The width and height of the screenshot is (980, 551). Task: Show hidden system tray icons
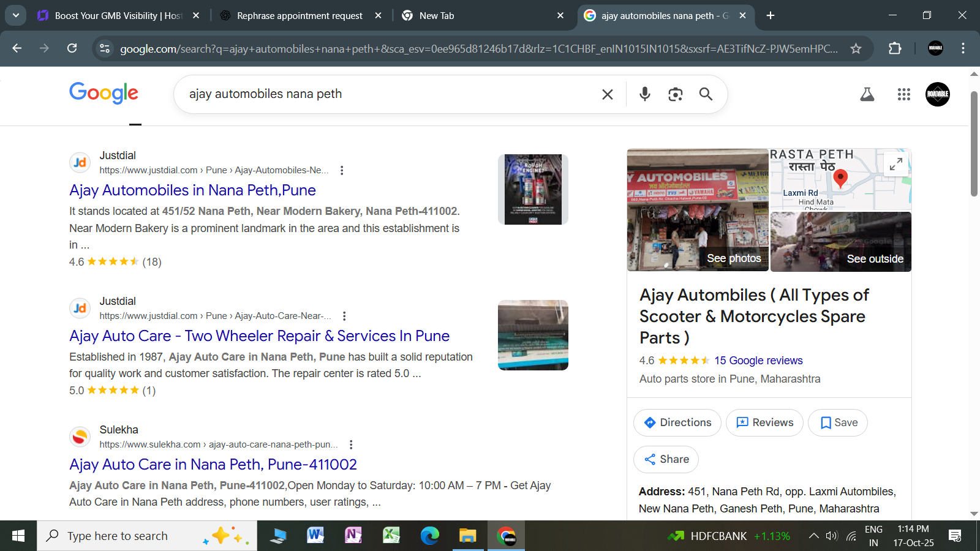click(813, 536)
